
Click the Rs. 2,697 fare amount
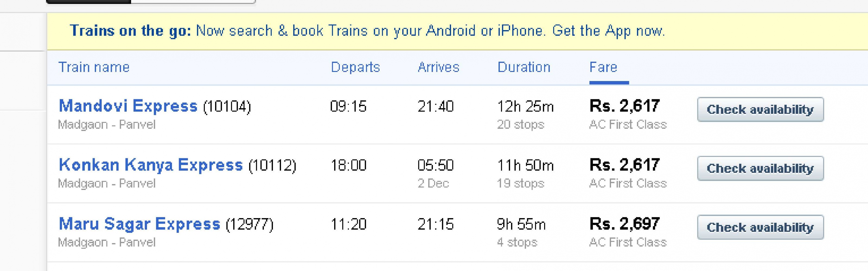[x=624, y=224]
